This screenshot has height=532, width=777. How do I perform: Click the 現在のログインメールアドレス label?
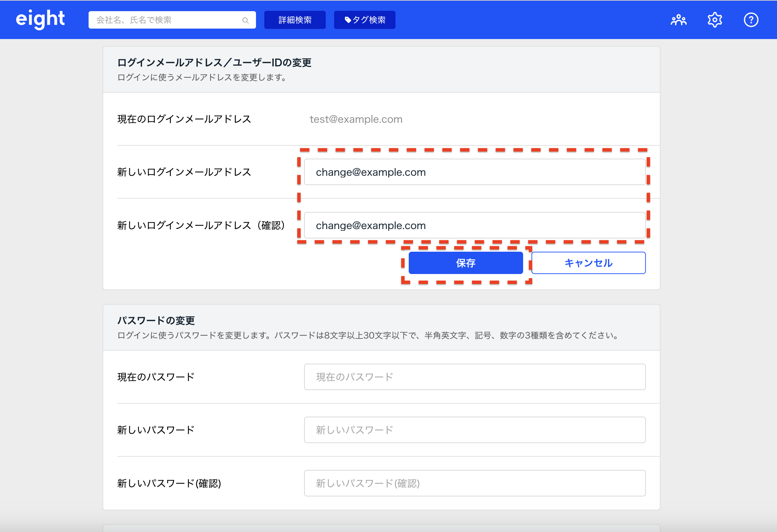(x=184, y=119)
